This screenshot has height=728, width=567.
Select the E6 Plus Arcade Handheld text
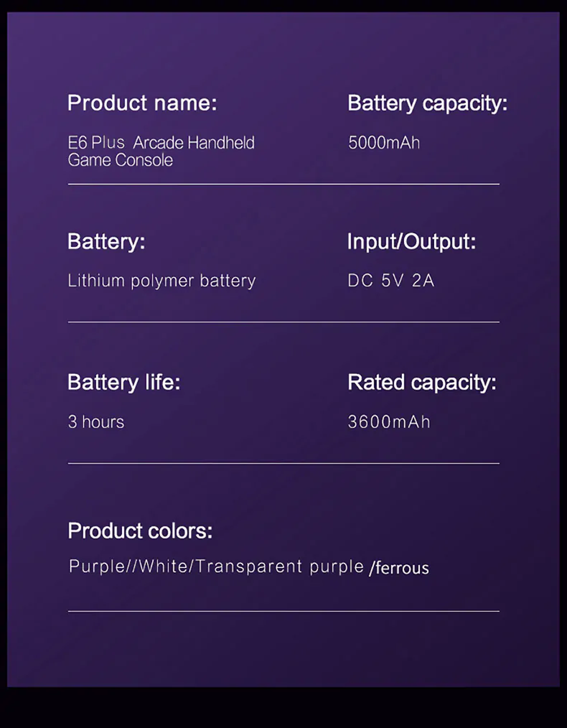(x=161, y=143)
